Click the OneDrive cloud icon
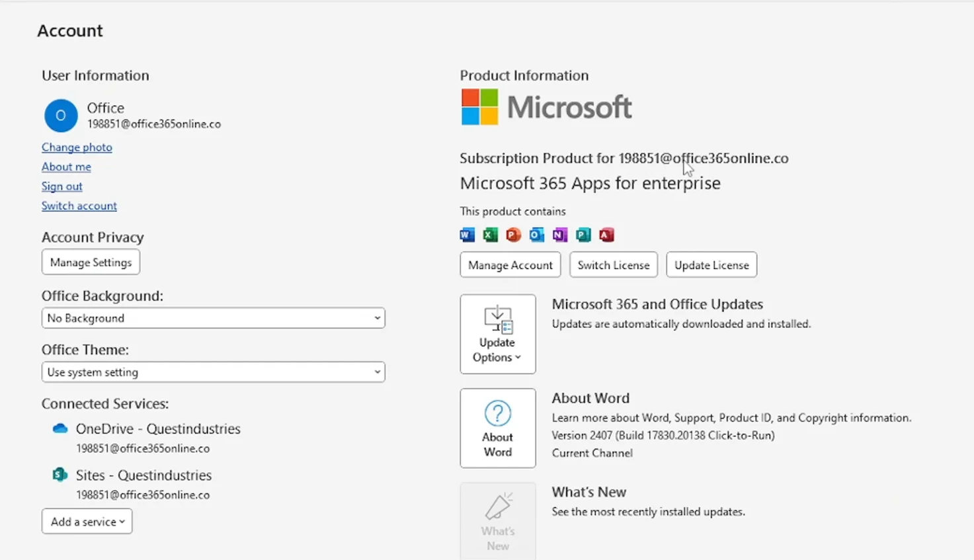This screenshot has width=974, height=560. [60, 428]
